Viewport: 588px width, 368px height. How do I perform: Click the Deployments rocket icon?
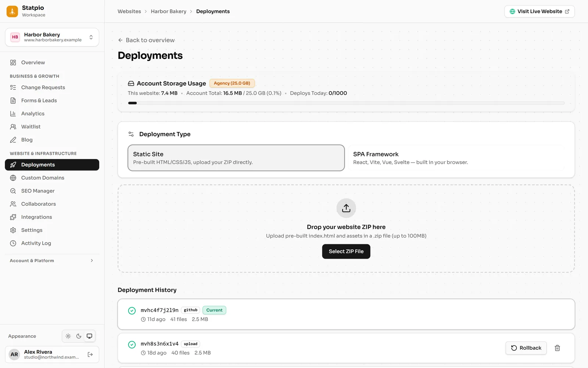(x=13, y=165)
